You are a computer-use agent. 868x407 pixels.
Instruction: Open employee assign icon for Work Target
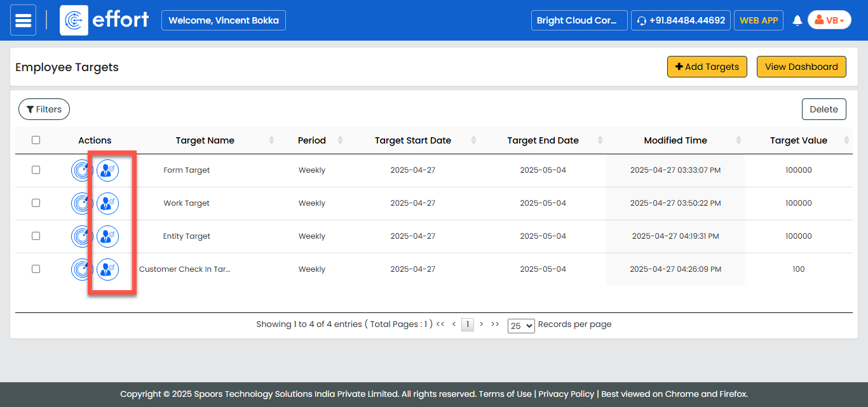click(107, 203)
